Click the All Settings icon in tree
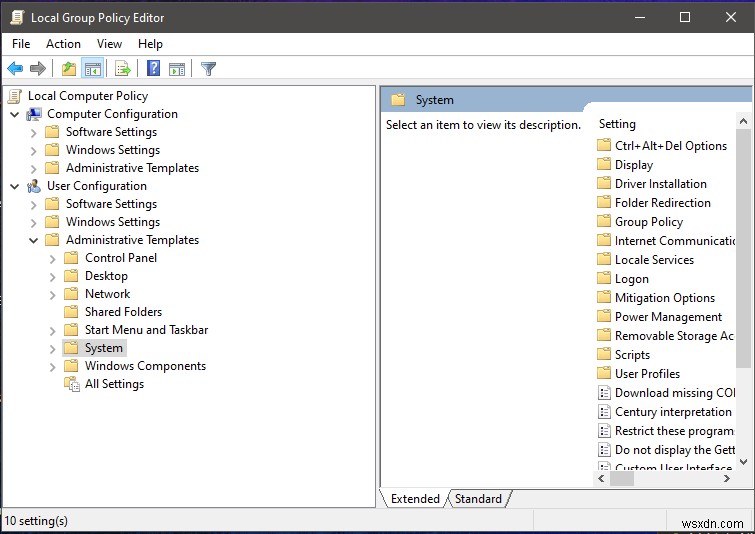755x534 pixels. click(72, 384)
